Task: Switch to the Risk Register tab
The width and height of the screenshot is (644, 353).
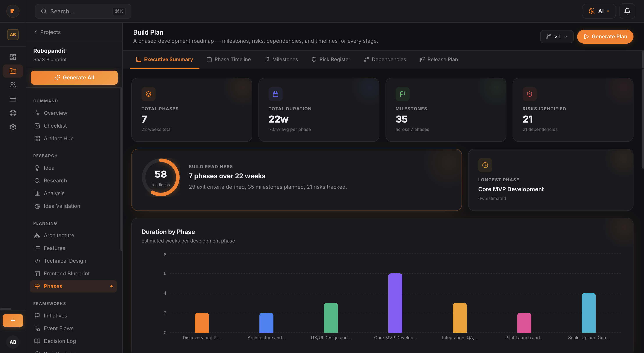Action: click(x=331, y=59)
